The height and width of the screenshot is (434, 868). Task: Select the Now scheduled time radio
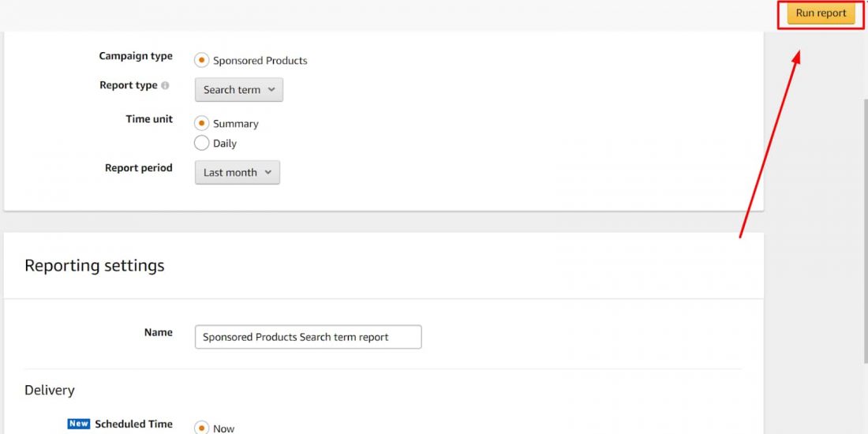tap(201, 428)
